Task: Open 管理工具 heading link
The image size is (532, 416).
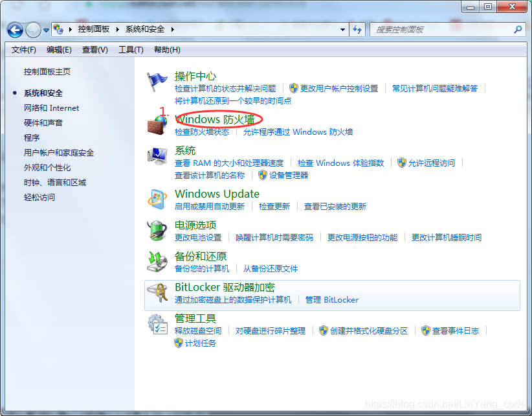Action: (x=195, y=319)
